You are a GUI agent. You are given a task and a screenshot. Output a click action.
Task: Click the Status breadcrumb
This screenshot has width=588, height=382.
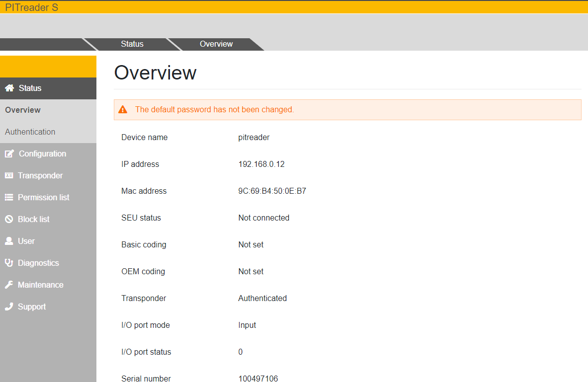[x=132, y=44]
